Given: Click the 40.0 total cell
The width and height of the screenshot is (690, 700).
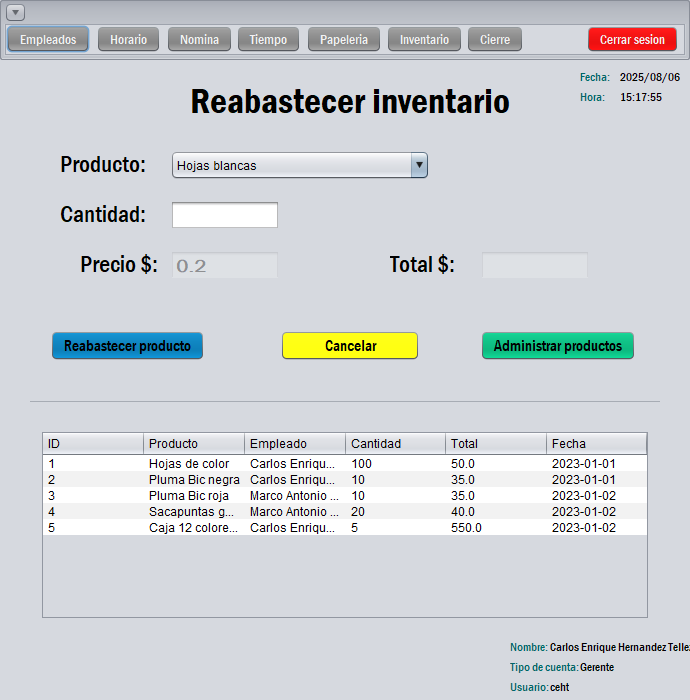Looking at the screenshot, I should coord(496,512).
